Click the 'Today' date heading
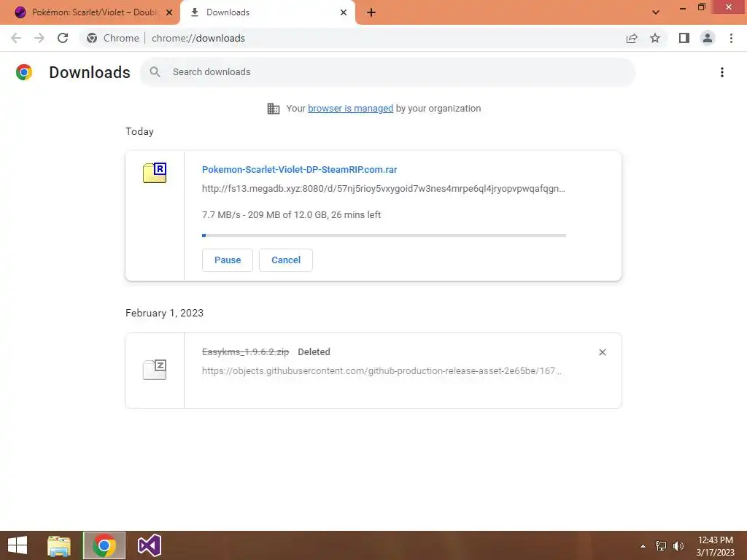The width and height of the screenshot is (747, 560). click(x=139, y=131)
